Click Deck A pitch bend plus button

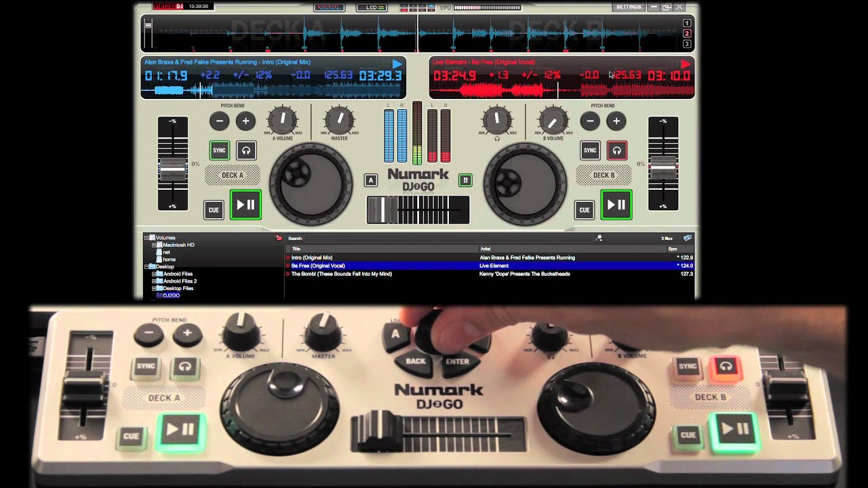(x=245, y=121)
